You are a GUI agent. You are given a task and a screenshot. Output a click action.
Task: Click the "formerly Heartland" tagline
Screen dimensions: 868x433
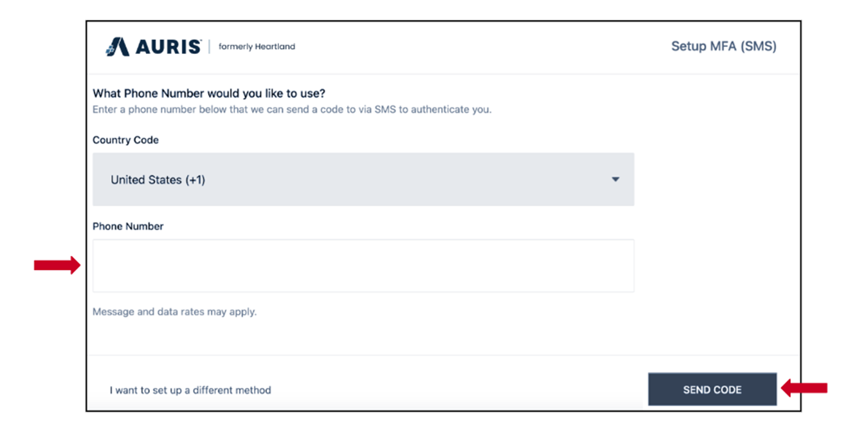257,46
